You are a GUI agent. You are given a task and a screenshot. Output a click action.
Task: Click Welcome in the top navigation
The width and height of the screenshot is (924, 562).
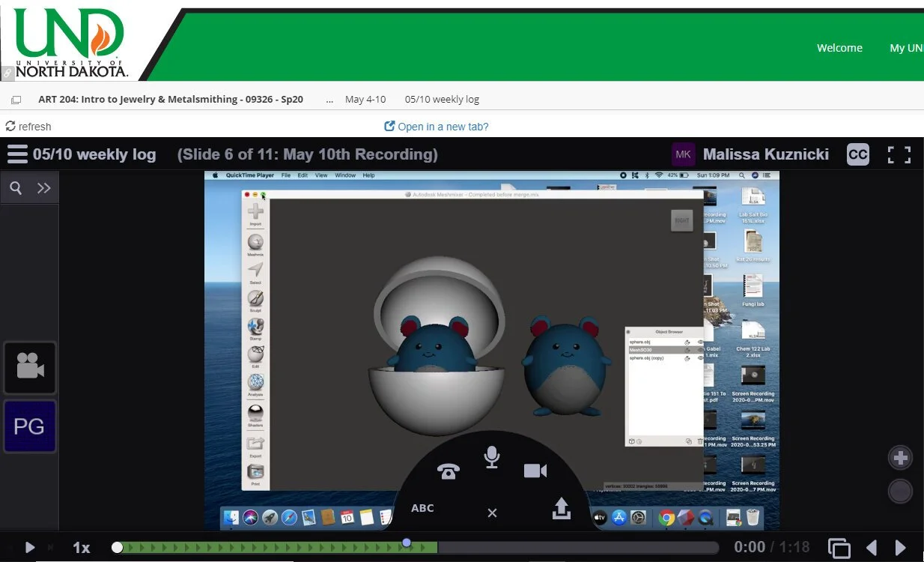click(x=839, y=48)
